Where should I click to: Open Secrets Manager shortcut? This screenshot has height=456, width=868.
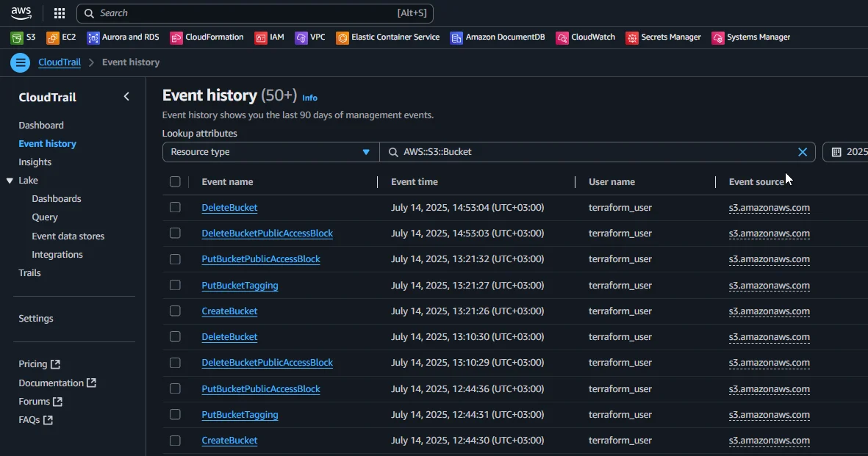(x=632, y=37)
